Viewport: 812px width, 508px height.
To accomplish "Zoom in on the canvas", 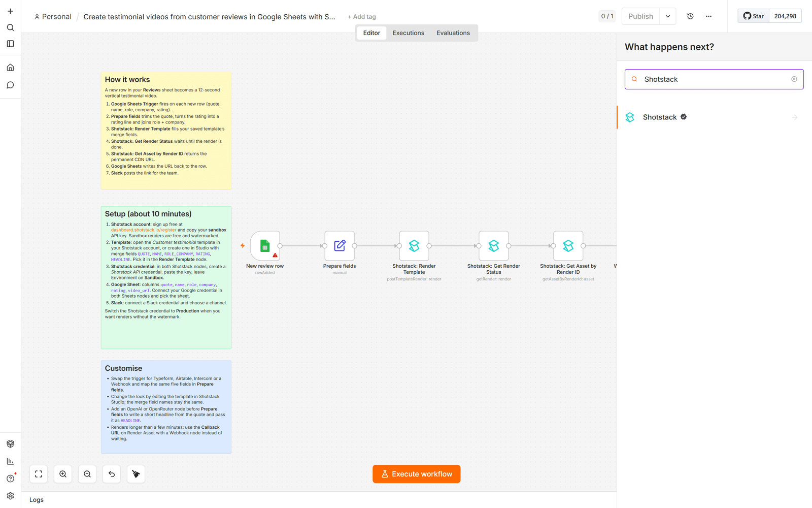I will (63, 474).
